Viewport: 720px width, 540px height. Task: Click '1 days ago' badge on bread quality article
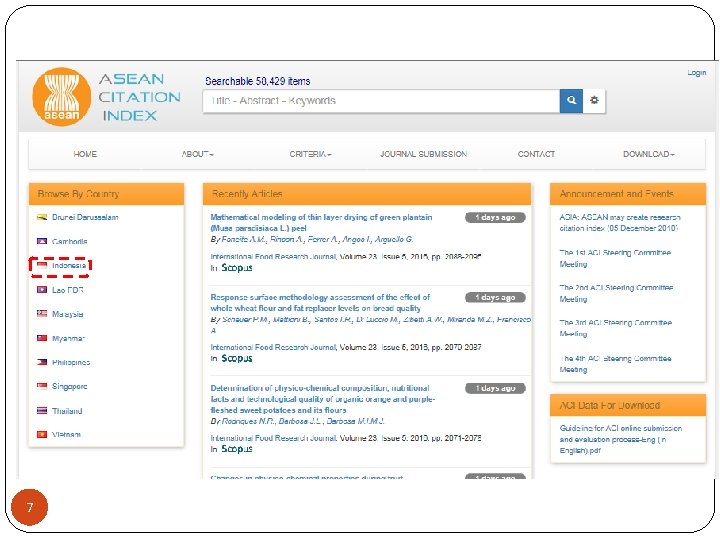coord(495,298)
